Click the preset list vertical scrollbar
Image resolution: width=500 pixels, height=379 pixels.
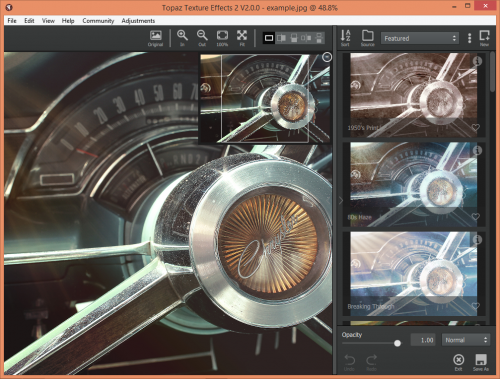[x=492, y=72]
